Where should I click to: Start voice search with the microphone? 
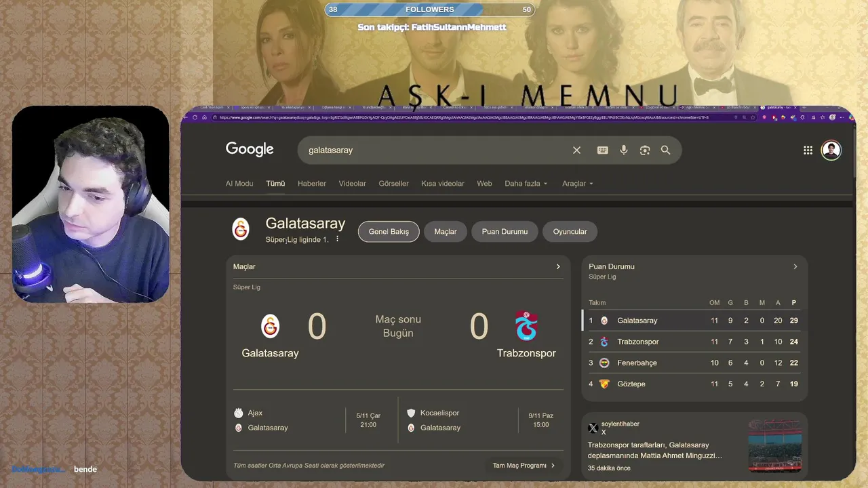point(624,150)
